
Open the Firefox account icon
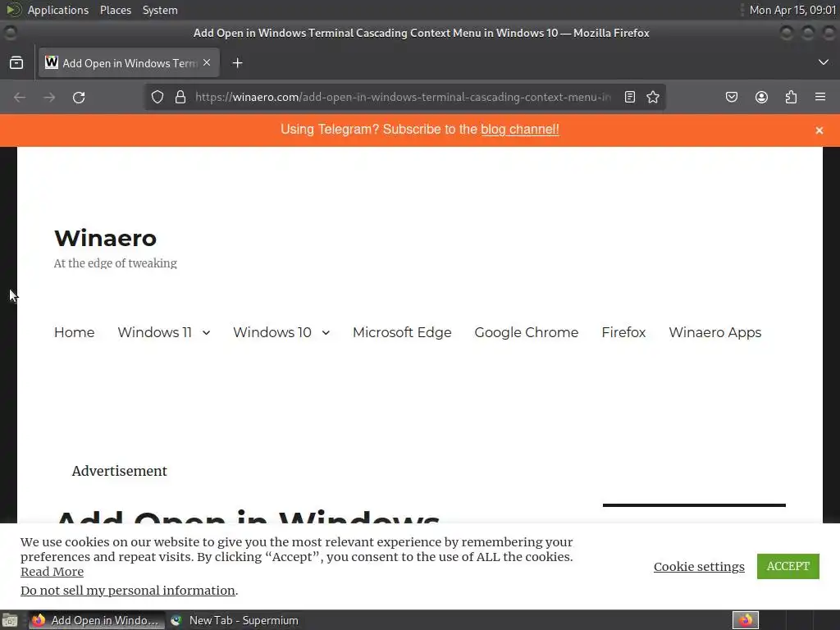tap(761, 97)
